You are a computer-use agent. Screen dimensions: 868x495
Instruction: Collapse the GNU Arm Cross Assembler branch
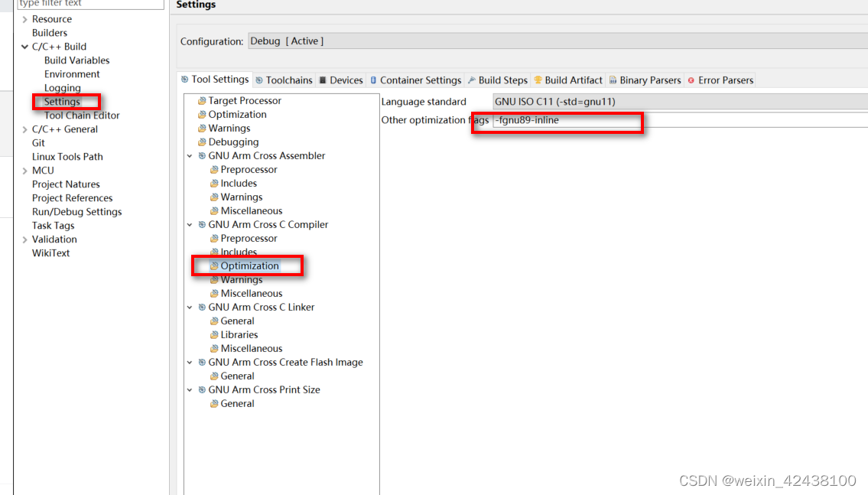[190, 155]
